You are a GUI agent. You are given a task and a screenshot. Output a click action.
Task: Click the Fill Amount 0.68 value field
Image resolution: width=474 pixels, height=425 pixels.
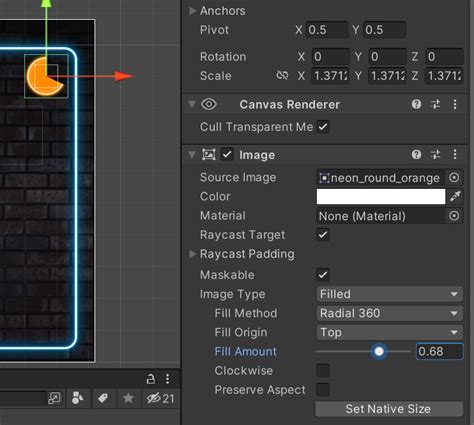pos(440,351)
